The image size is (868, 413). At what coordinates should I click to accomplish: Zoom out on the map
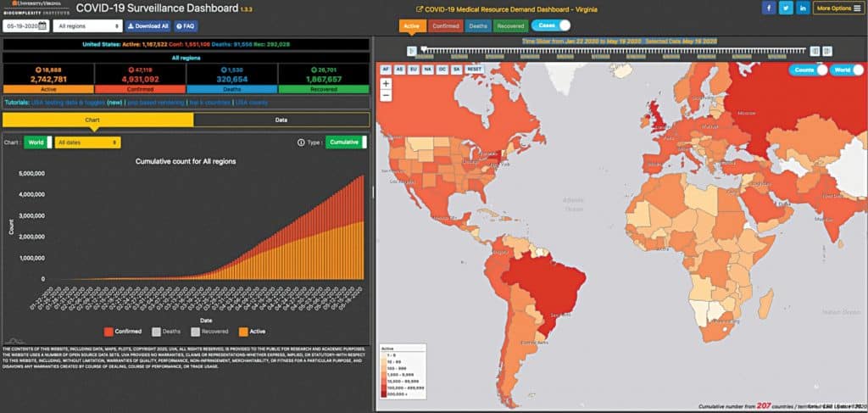387,96
